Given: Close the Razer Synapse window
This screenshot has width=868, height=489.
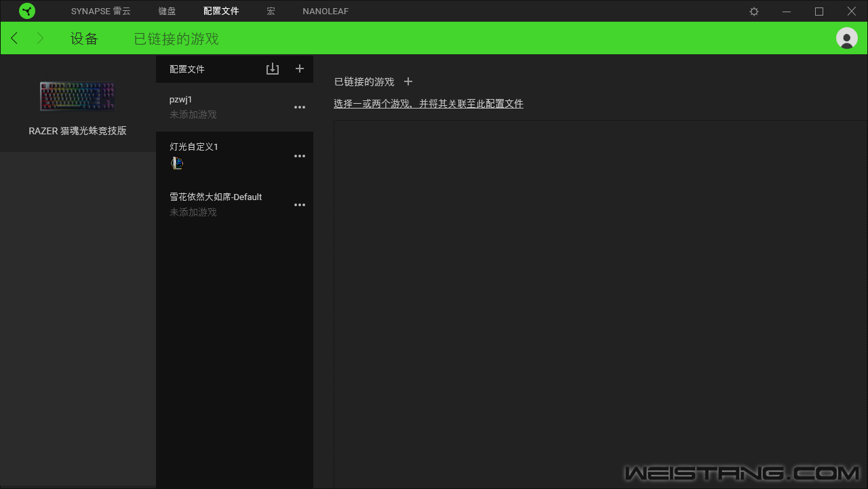Looking at the screenshot, I should coord(852,12).
